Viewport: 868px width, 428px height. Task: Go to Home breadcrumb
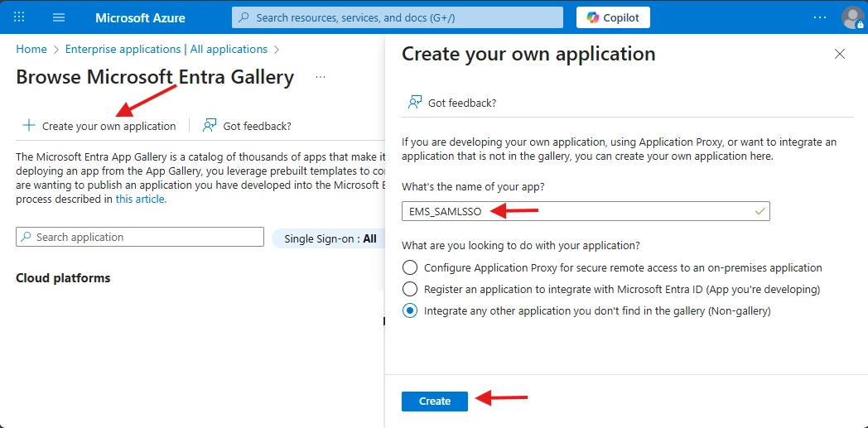pos(31,49)
